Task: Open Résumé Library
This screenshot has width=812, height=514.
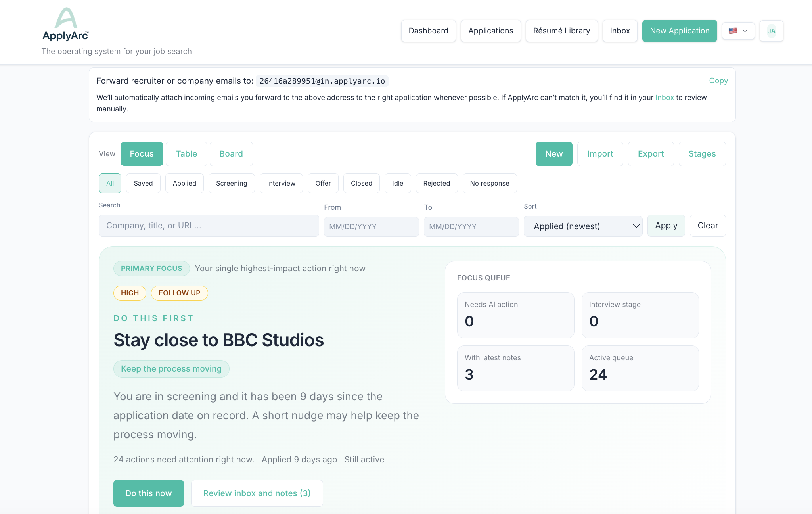Action: coord(561,31)
